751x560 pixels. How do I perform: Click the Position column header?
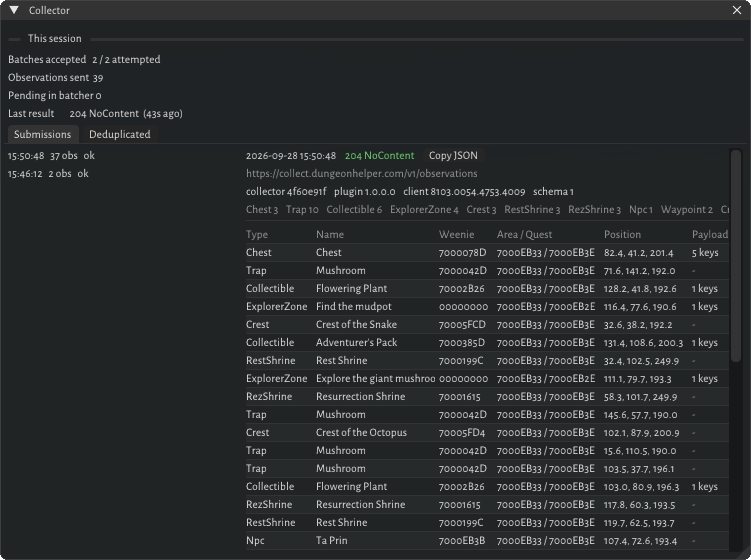point(622,235)
